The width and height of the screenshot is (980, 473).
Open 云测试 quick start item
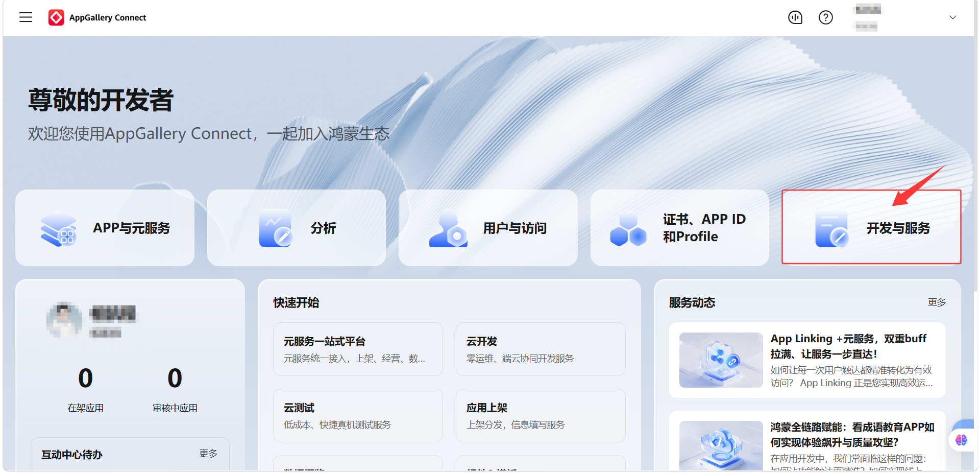point(358,416)
